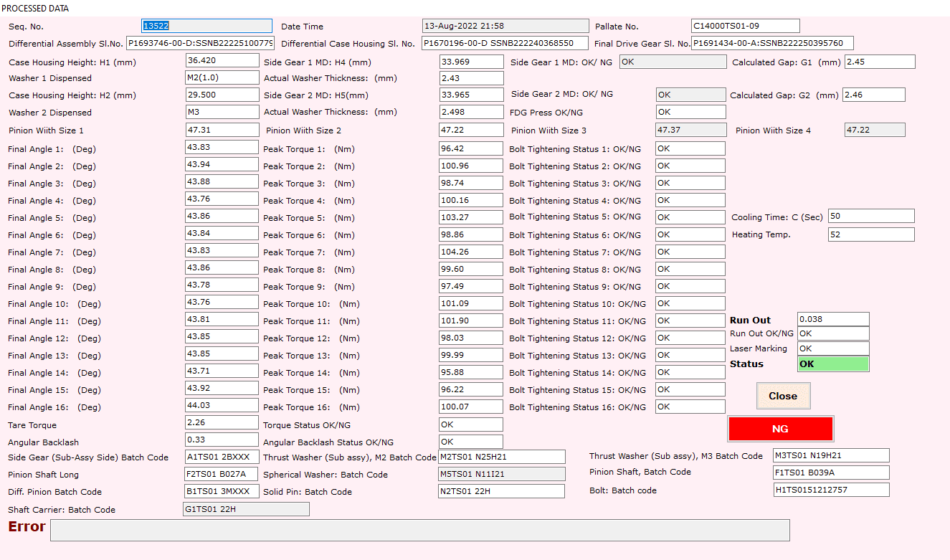Screen dimensions: 950x560
Task: Click the Pinion Wiith Size 1 field
Action: [222, 130]
